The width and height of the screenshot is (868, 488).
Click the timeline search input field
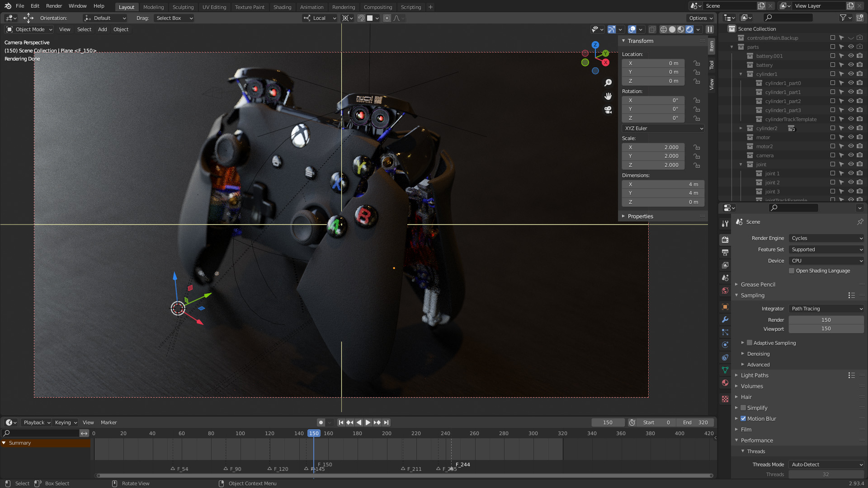pyautogui.click(x=41, y=433)
